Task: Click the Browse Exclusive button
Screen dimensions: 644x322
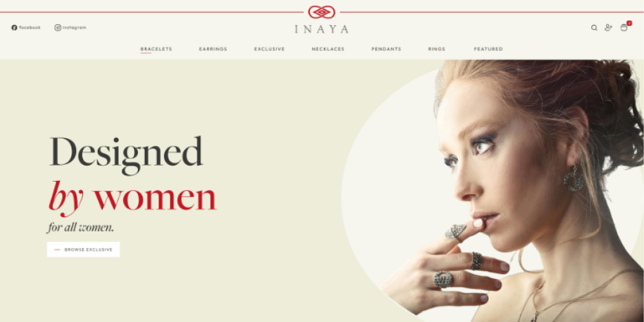Action: (x=83, y=249)
